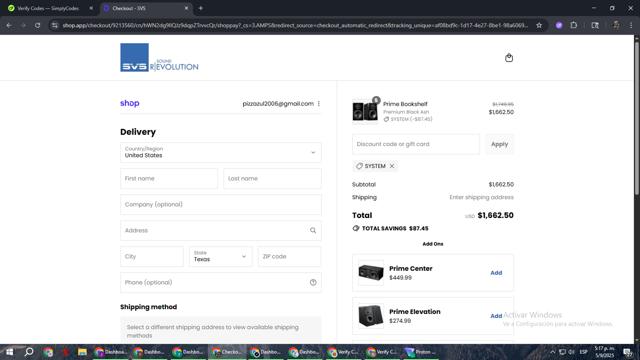Add Prime Elevation to the order

[496, 316]
